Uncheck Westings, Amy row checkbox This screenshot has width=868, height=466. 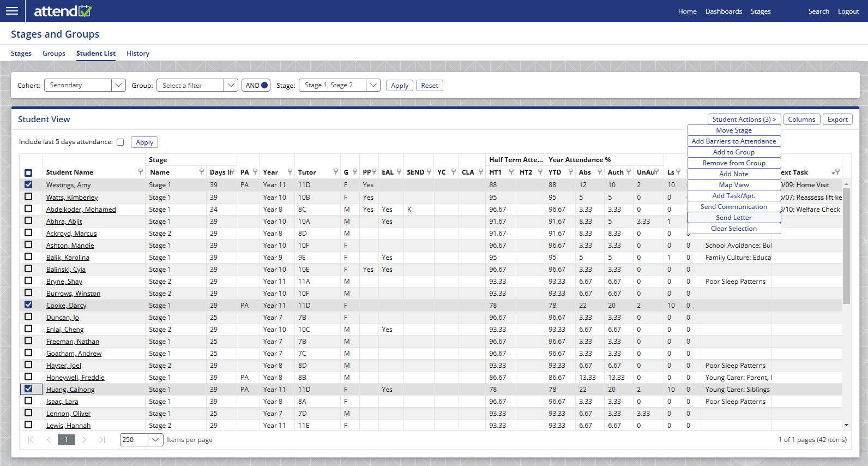click(x=28, y=184)
